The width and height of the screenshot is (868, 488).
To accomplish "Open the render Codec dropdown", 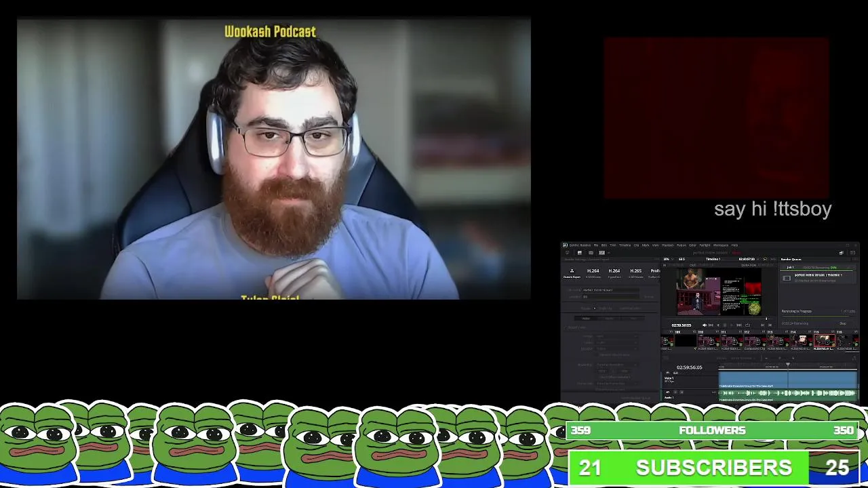I will (x=616, y=342).
